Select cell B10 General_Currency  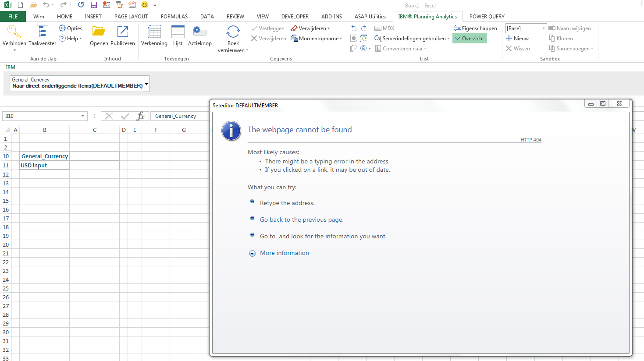point(44,156)
